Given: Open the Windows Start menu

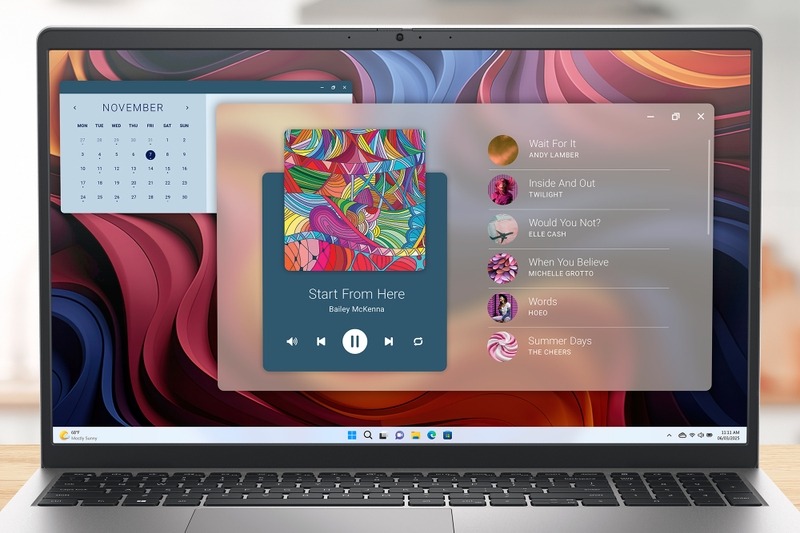Looking at the screenshot, I should 352,435.
